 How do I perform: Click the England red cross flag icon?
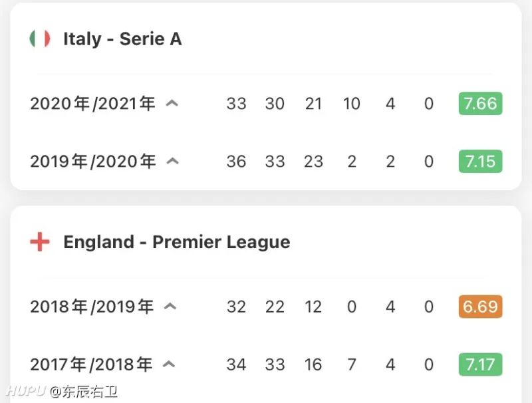(x=40, y=242)
